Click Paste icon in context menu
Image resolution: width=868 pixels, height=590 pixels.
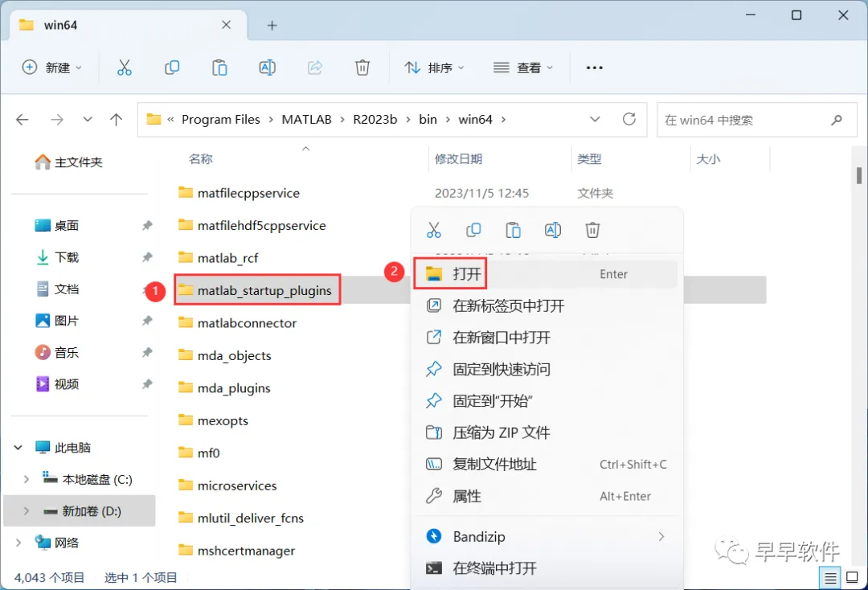[x=513, y=230]
